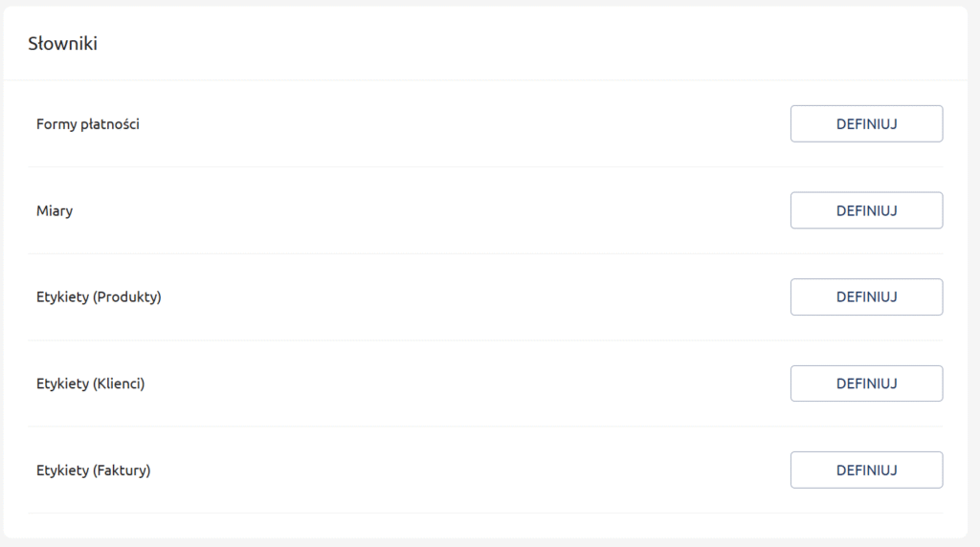The width and height of the screenshot is (980, 547).
Task: Click the Słowniki section heading
Action: point(62,44)
